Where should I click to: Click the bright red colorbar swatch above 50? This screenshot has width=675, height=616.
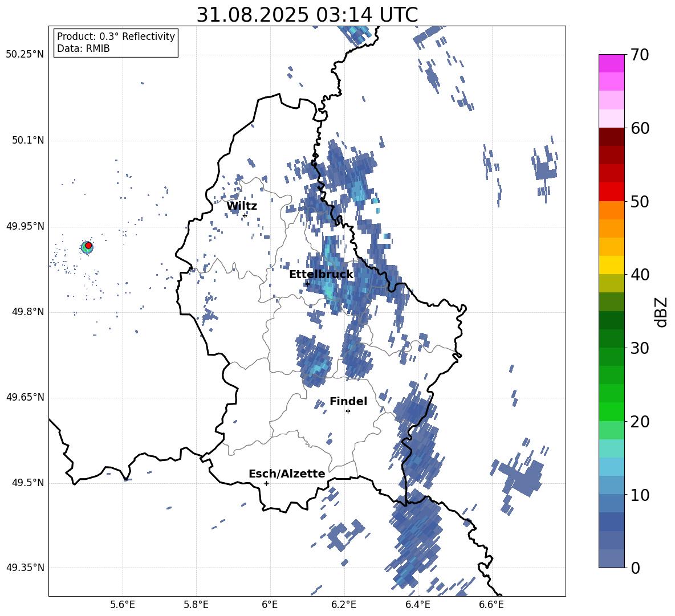(611, 192)
